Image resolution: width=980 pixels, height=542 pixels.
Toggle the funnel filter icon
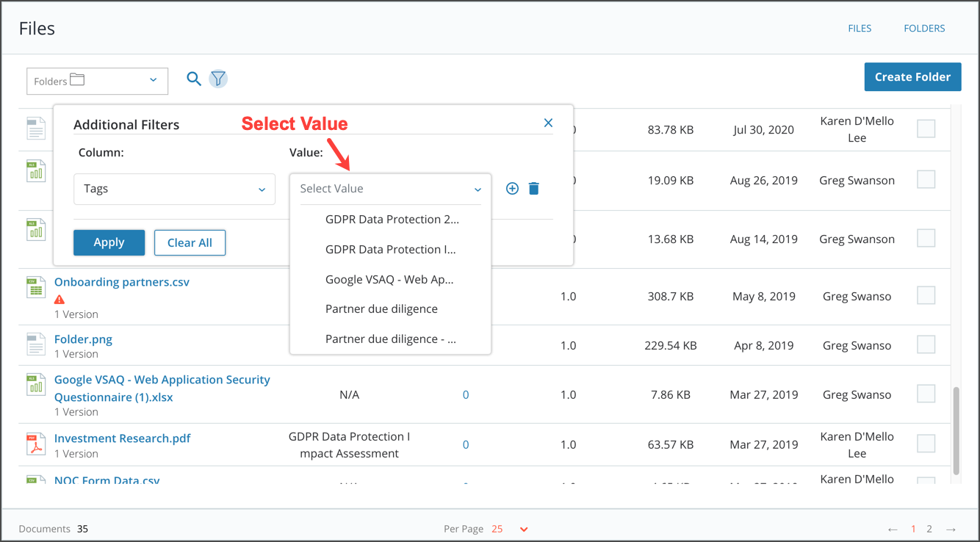[218, 79]
